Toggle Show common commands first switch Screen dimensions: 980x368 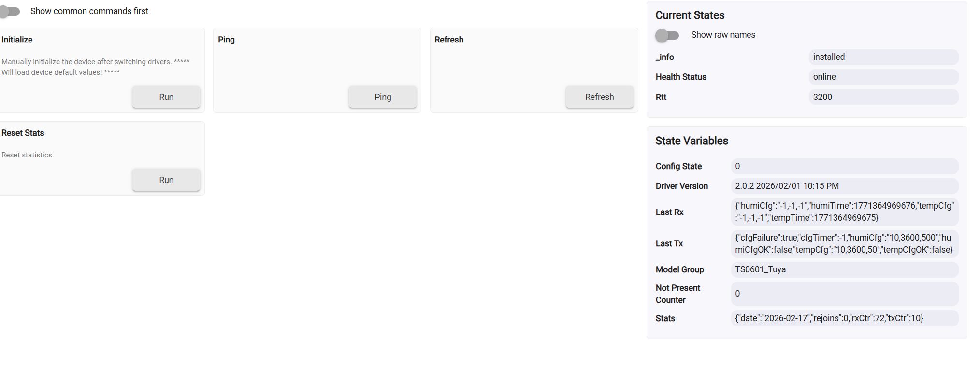10,11
